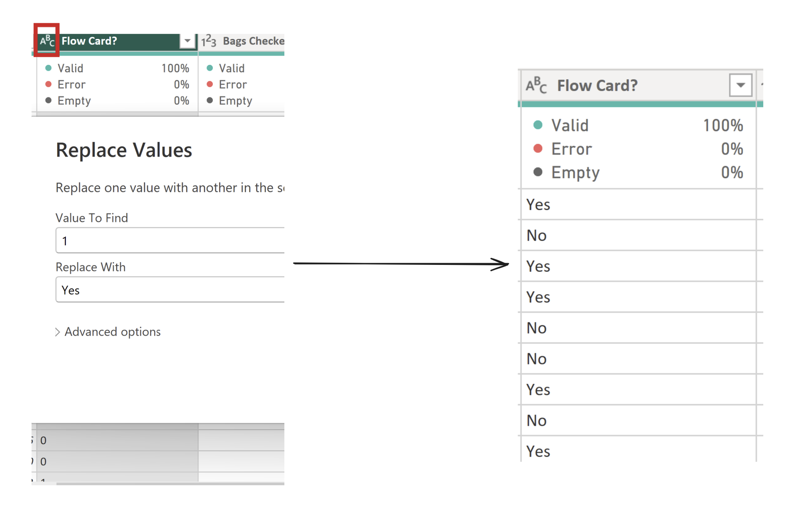
Task: Select gray Flow Card? column header title
Action: [597, 86]
